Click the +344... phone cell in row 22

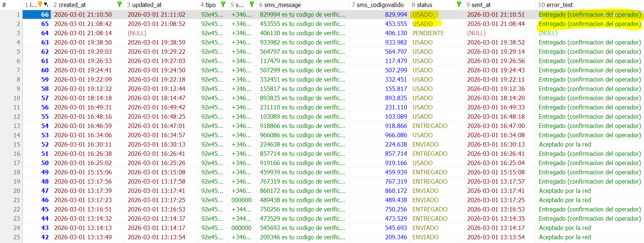pos(241,209)
